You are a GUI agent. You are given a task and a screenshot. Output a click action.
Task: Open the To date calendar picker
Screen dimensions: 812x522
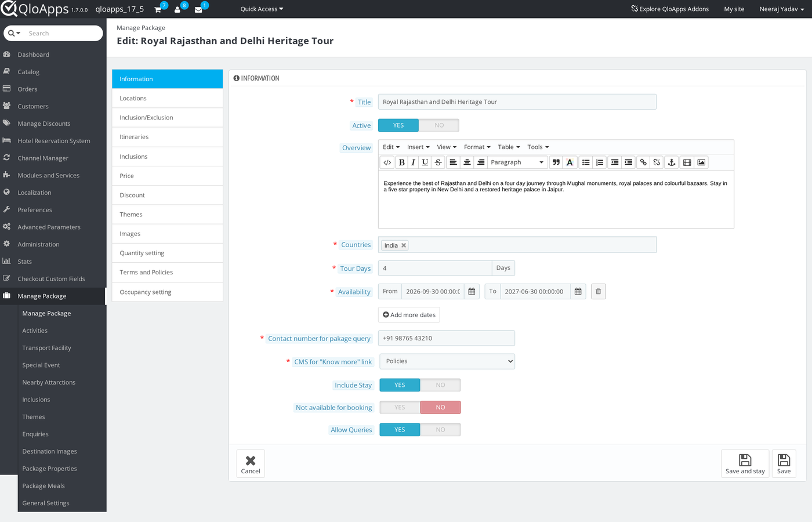point(578,292)
